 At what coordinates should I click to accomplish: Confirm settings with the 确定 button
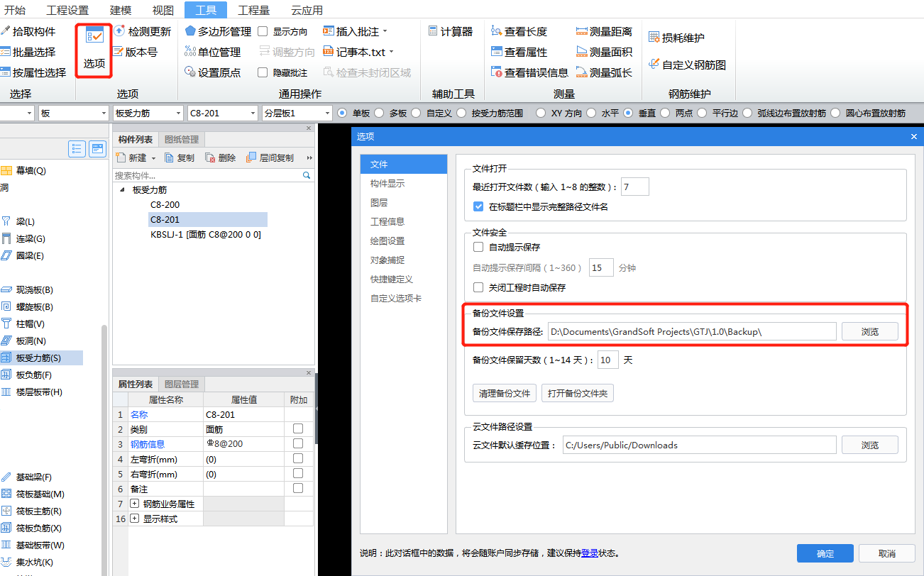coord(825,553)
